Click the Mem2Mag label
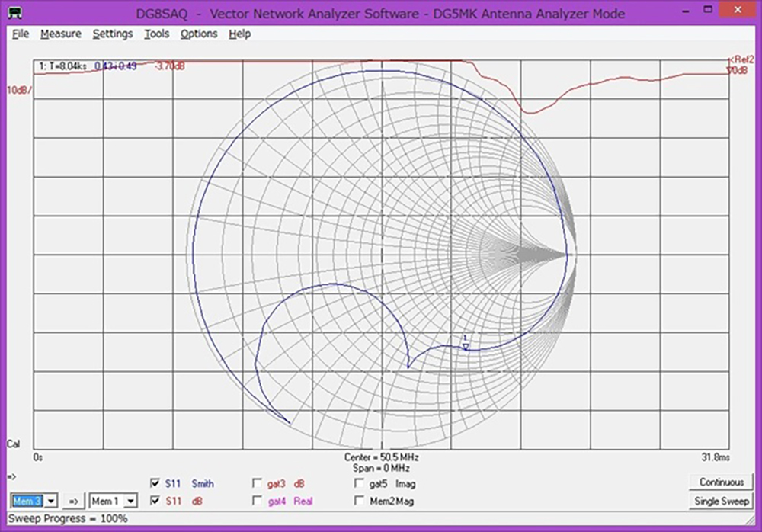This screenshot has height=532, width=762. [x=392, y=501]
